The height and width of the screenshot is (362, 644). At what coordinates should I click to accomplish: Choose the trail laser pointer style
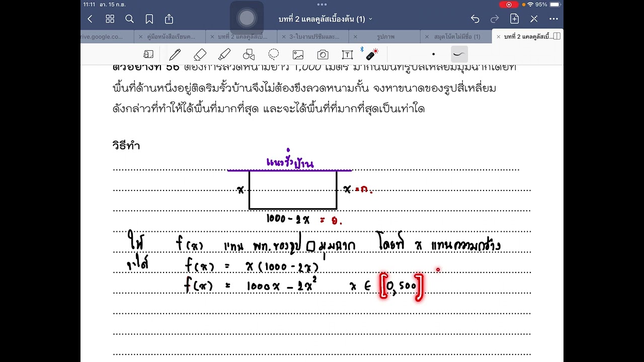click(459, 54)
